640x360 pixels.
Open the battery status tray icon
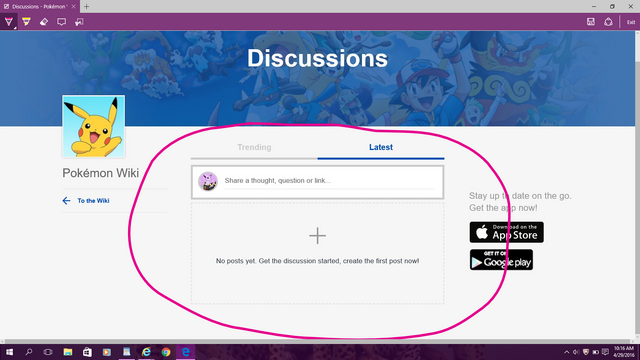pyautogui.click(x=596, y=352)
